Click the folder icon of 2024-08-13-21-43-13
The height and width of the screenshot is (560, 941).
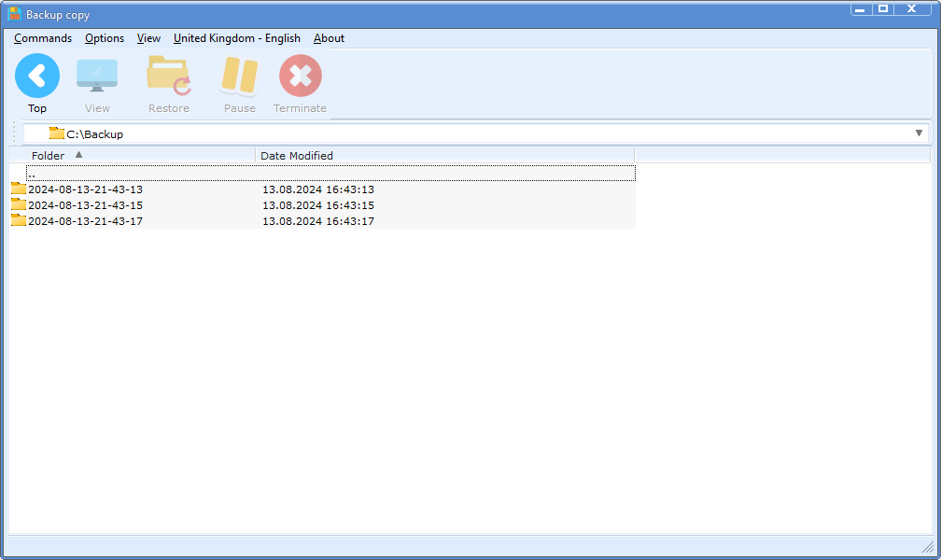coord(19,189)
